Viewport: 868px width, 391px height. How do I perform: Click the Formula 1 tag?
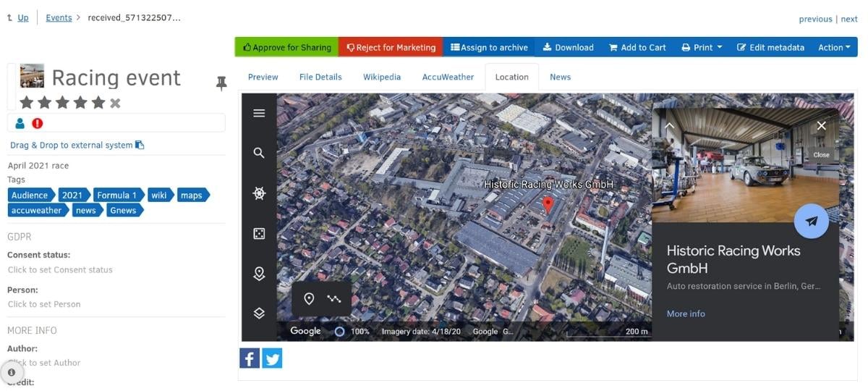118,195
